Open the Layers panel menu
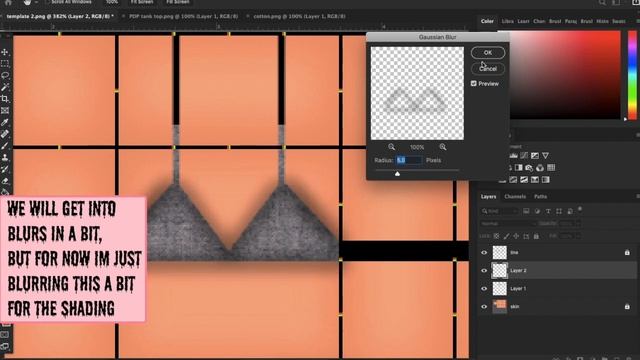The image size is (640, 360). (637, 197)
